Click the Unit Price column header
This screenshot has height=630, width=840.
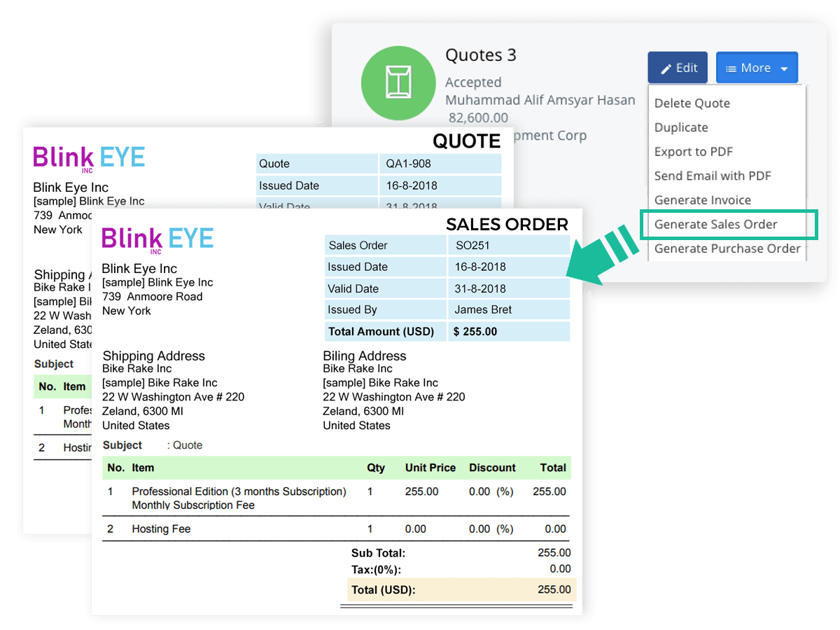pyautogui.click(x=430, y=468)
